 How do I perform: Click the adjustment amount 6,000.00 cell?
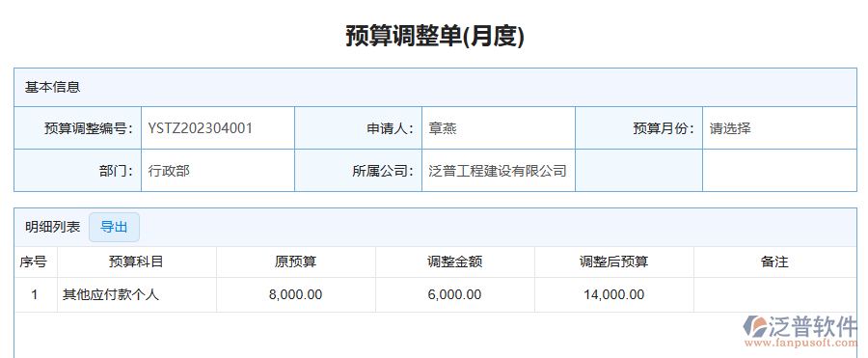455,295
